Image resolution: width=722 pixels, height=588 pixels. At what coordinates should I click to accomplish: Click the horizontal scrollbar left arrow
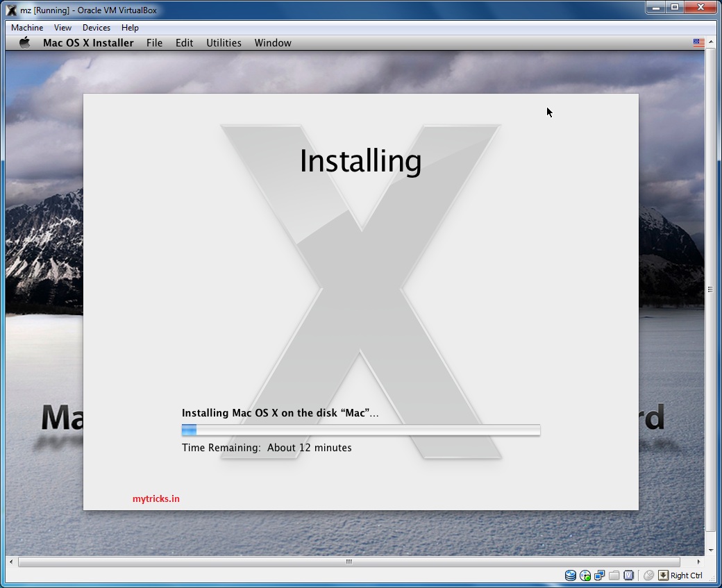point(11,562)
